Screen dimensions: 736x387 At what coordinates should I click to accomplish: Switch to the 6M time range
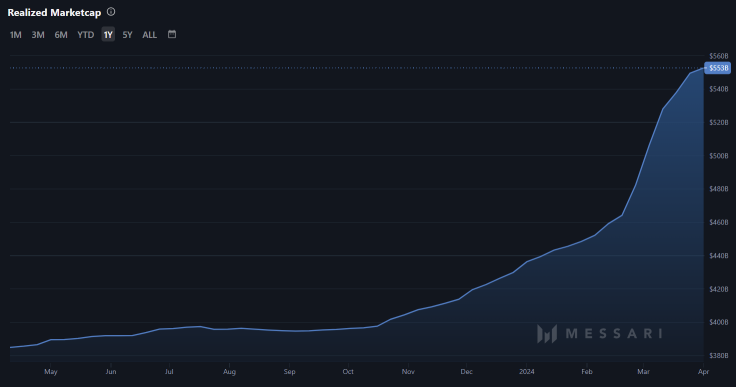[x=61, y=35]
